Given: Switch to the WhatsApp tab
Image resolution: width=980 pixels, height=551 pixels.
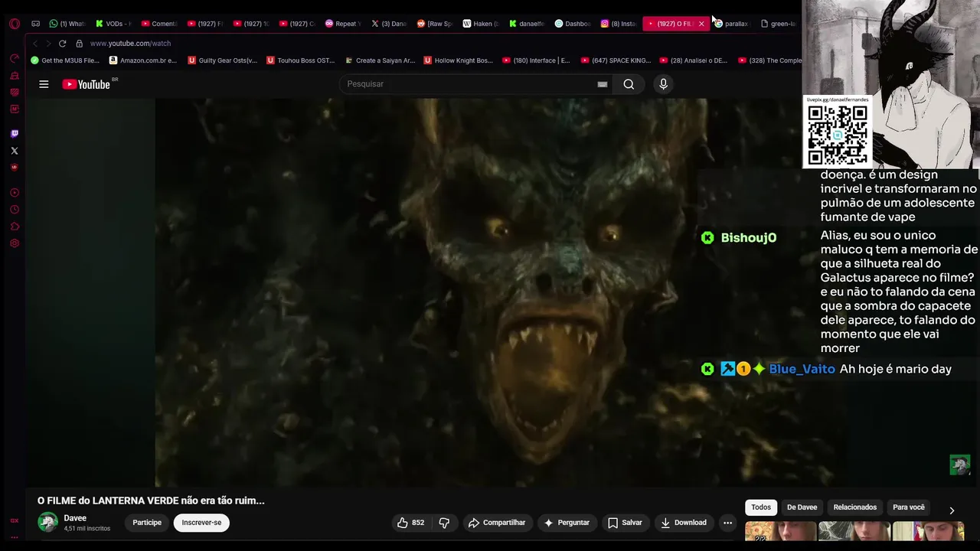Looking at the screenshot, I should (67, 24).
